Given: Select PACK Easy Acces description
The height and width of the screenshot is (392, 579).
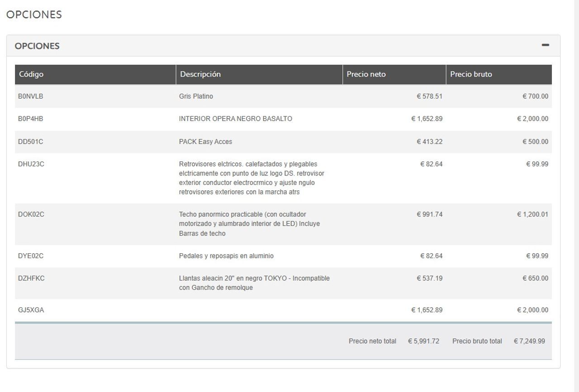Looking at the screenshot, I should 205,142.
